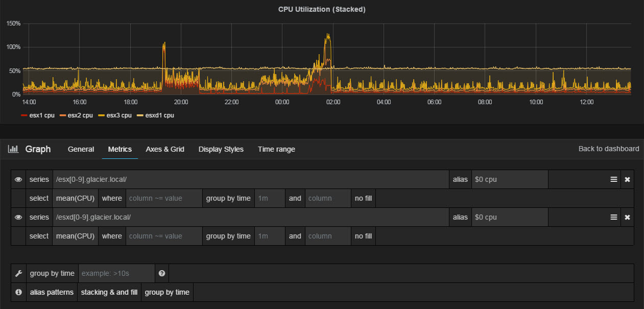
Task: Open the no fill option selector
Action: (363, 198)
